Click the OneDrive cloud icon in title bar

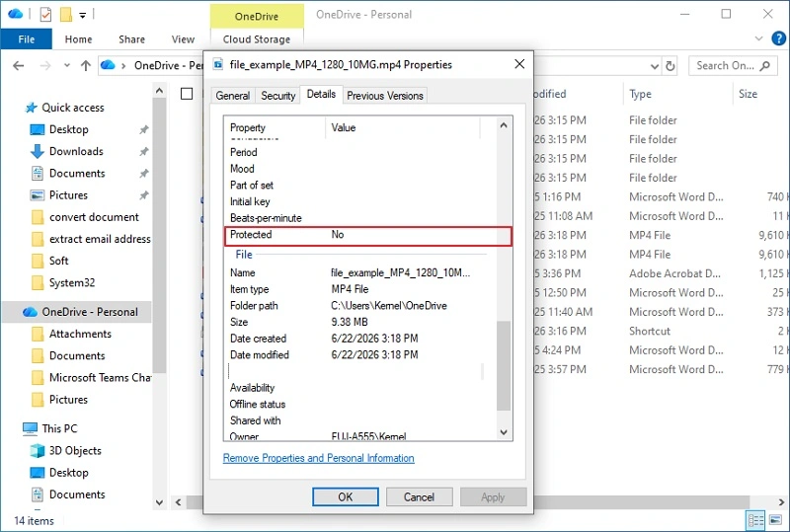point(15,14)
